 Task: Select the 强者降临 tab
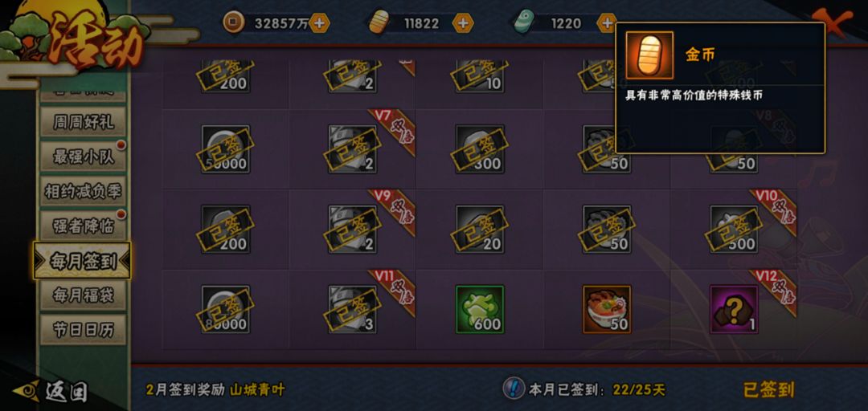tap(83, 226)
